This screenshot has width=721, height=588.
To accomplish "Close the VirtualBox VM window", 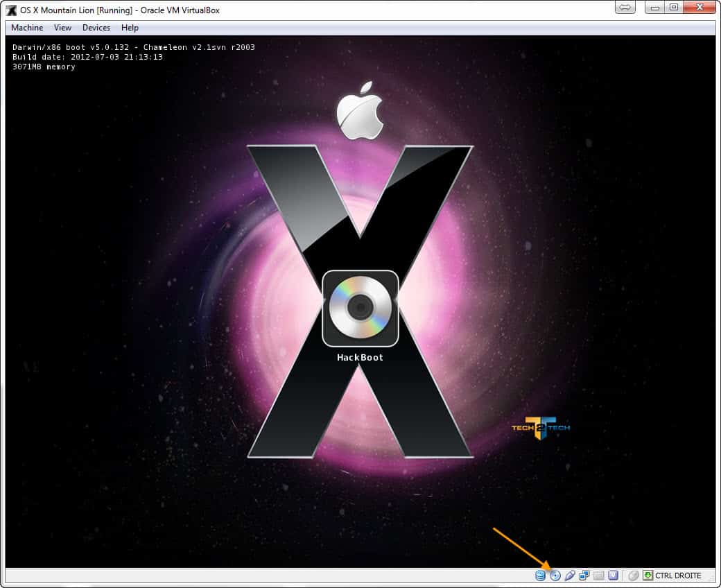I will point(700,8).
